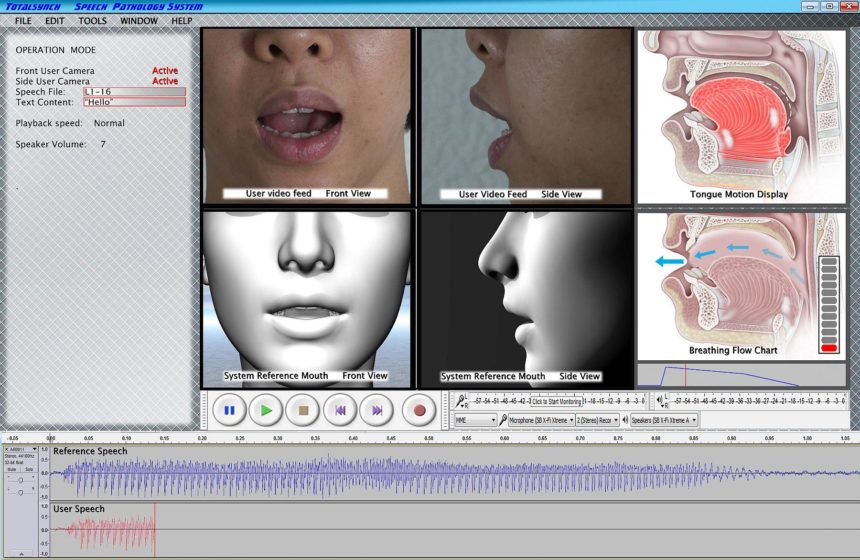The image size is (860, 560).
Task: Open the Speakers output device dropdown
Action: click(664, 420)
